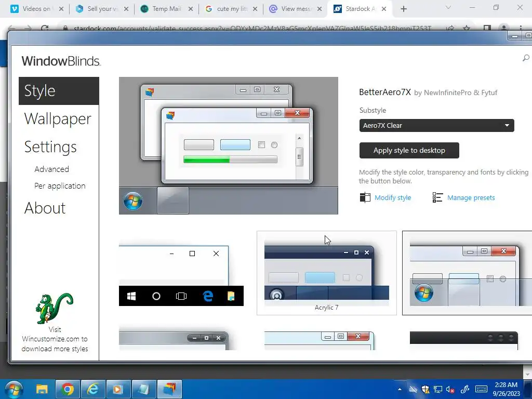This screenshot has height=399, width=532.
Task: Open a new browser tab with plus button
Action: (x=403, y=9)
